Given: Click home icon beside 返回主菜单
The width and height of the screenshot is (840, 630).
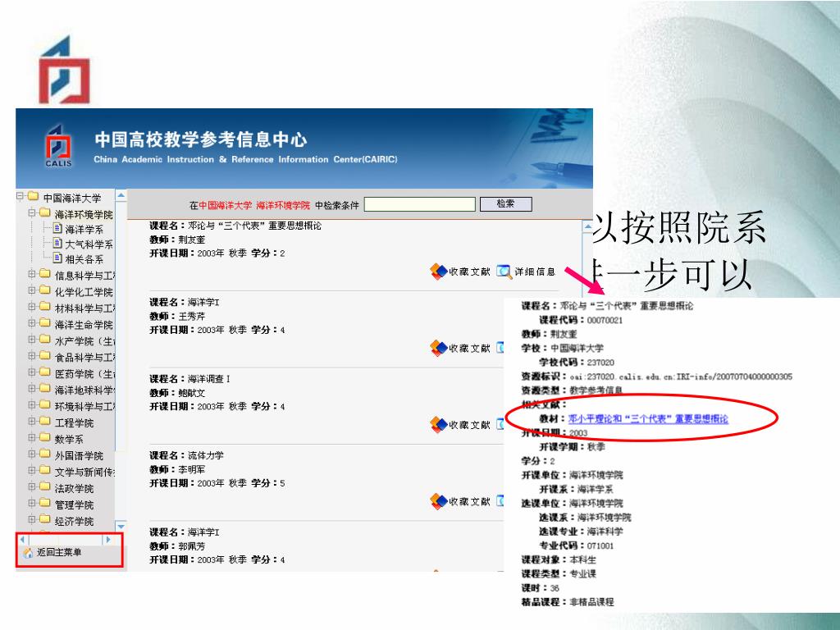Looking at the screenshot, I should (28, 553).
